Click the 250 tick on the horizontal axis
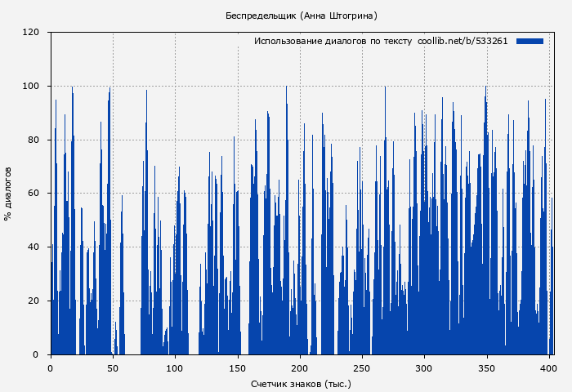 coord(361,368)
